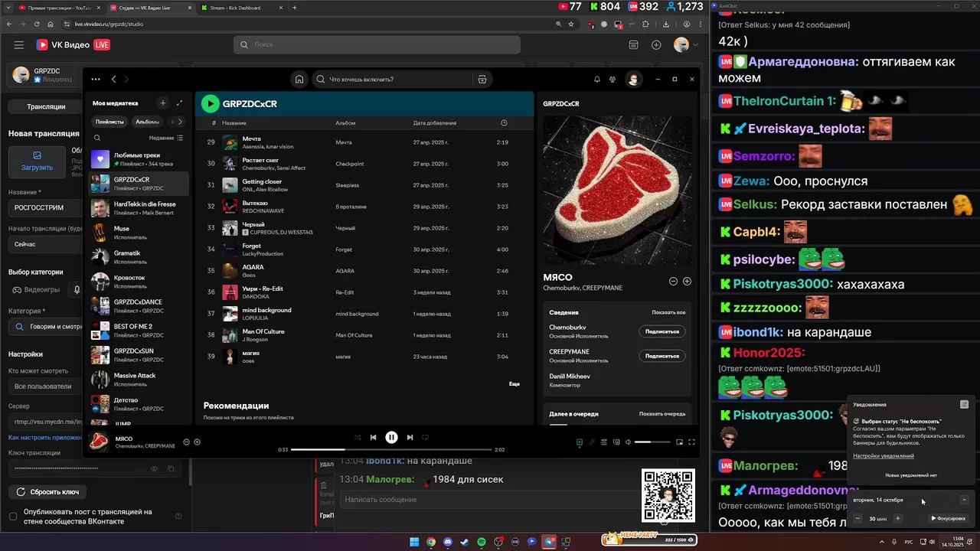
Task: Sort by duration clock column
Action: [503, 122]
